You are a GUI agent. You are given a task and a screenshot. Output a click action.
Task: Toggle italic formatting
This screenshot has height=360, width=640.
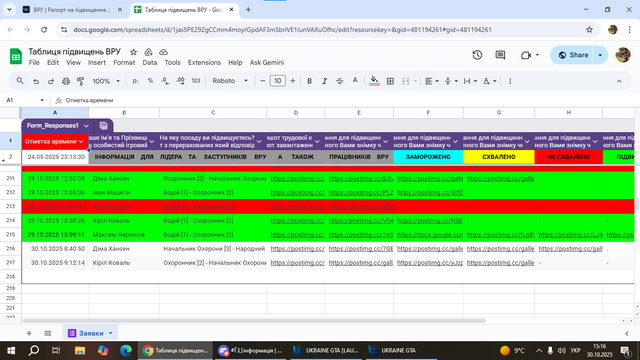tap(324, 81)
